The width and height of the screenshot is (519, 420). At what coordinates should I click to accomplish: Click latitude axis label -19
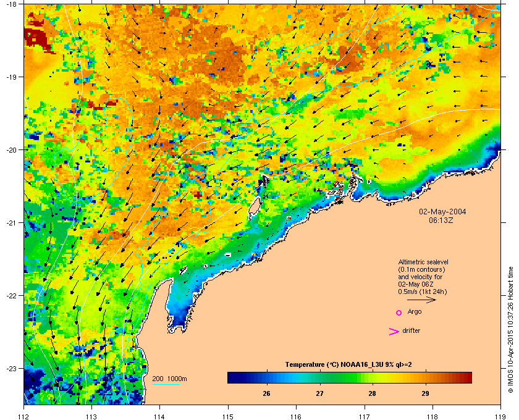tap(11, 77)
